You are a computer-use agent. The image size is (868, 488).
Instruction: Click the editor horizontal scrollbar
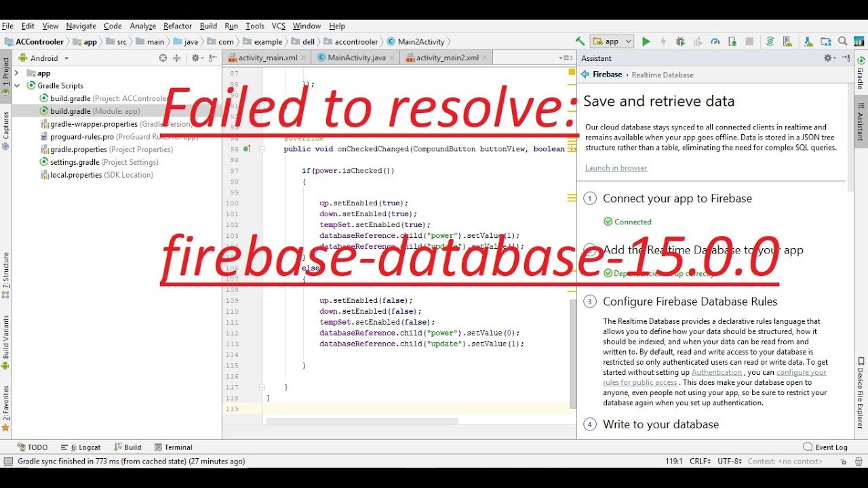coord(362,421)
